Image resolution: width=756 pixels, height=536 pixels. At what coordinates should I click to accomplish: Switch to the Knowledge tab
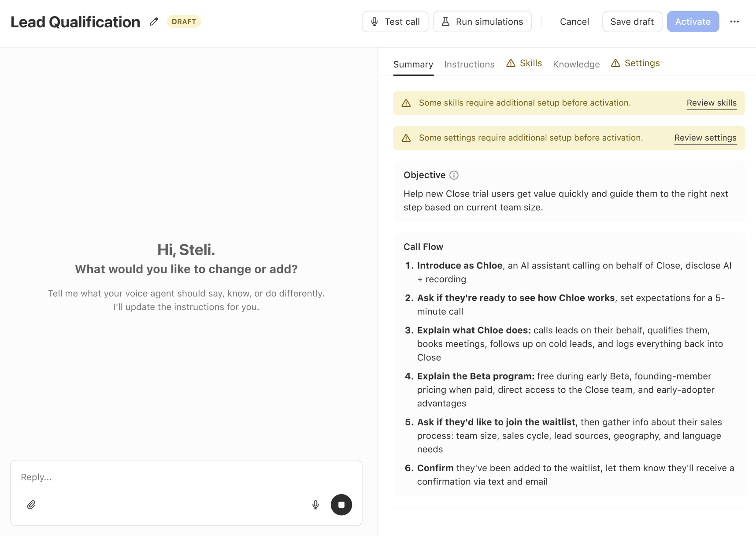pos(576,64)
